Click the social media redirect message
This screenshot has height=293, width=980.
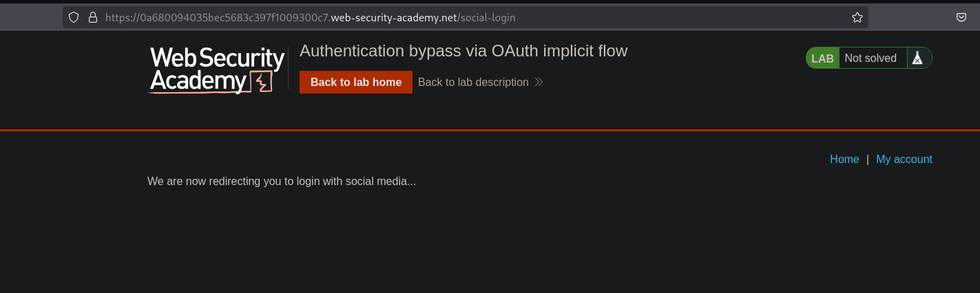click(281, 182)
